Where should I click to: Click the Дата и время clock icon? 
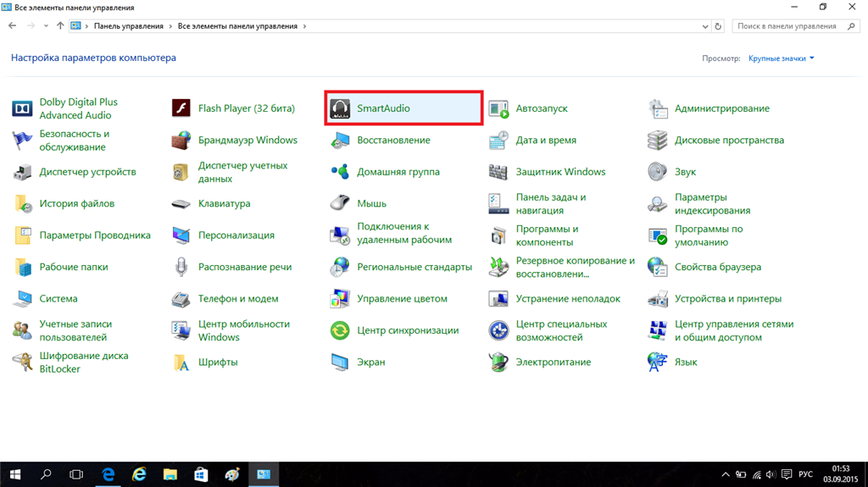pos(498,140)
